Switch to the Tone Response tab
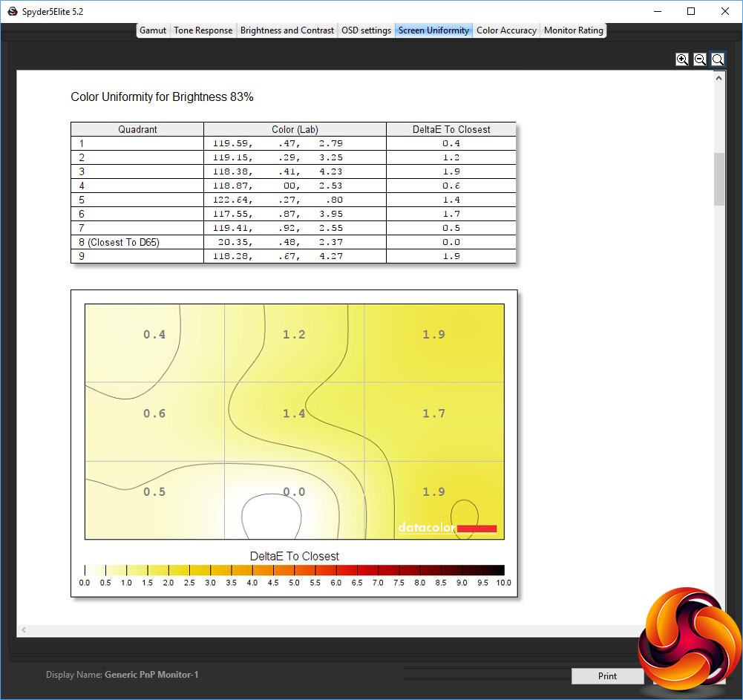The height and width of the screenshot is (700, 743). click(x=203, y=30)
